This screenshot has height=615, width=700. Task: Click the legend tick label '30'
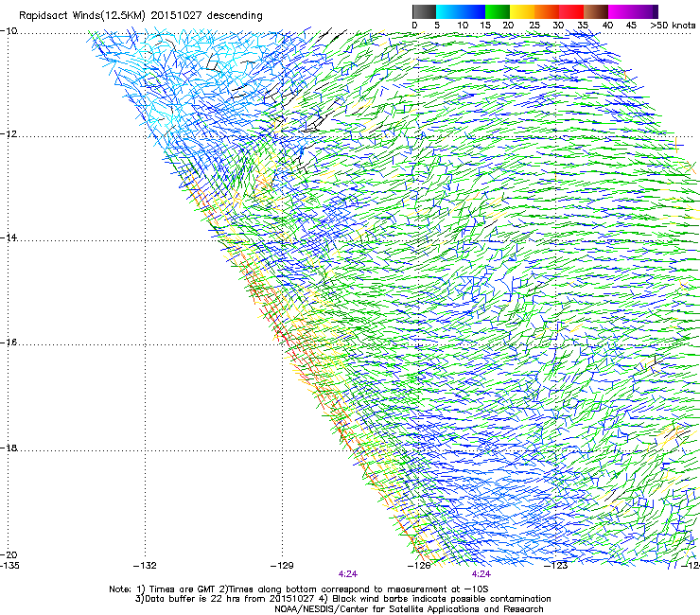click(x=558, y=26)
